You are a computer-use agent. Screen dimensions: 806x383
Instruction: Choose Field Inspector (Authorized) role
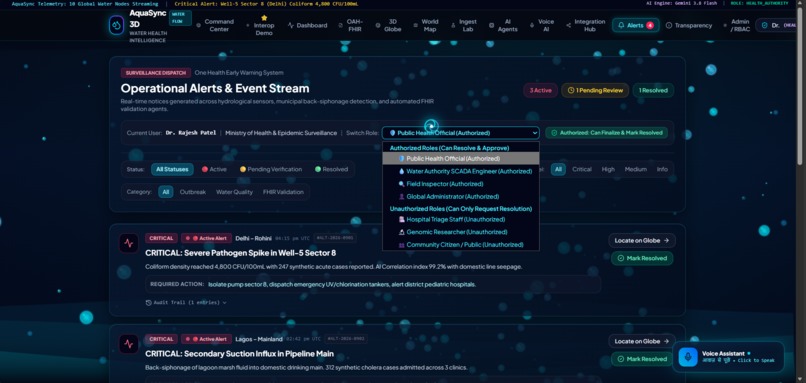[461, 184]
